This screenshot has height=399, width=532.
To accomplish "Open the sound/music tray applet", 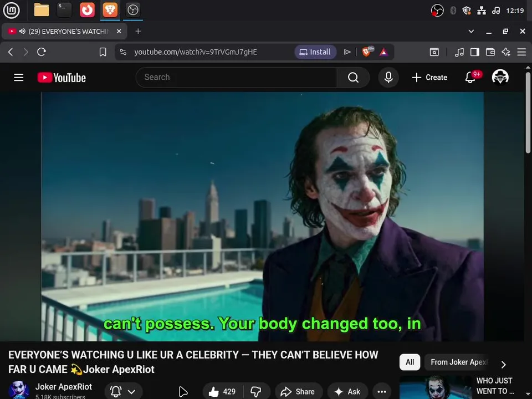I will tap(495, 11).
